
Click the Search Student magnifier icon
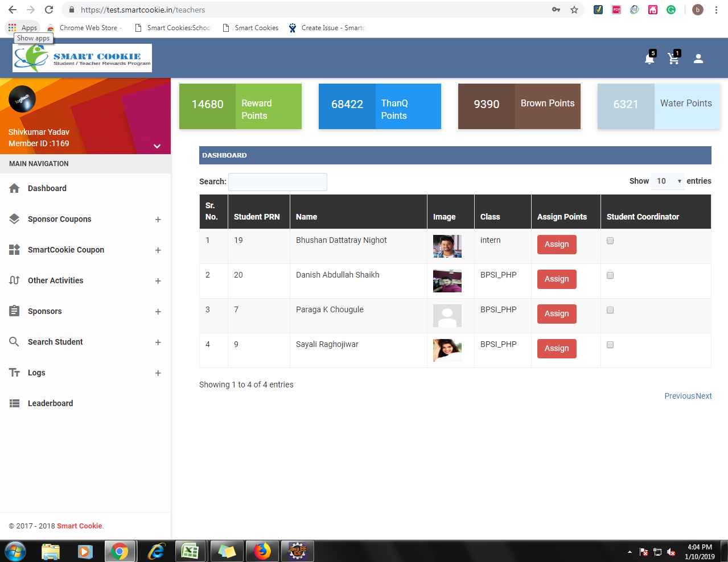pyautogui.click(x=15, y=342)
